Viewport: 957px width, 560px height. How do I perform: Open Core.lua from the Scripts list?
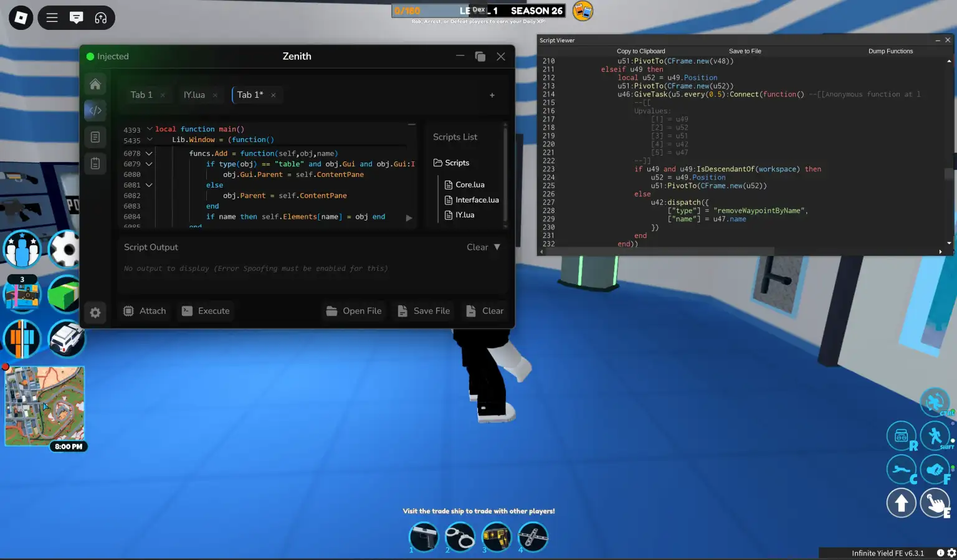[470, 185]
